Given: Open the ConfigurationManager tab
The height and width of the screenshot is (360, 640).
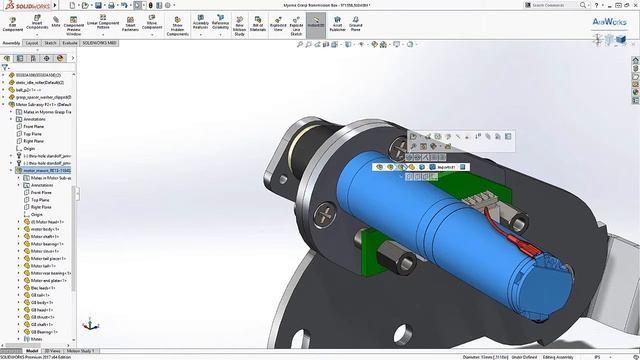Looking at the screenshot, I should (33, 58).
